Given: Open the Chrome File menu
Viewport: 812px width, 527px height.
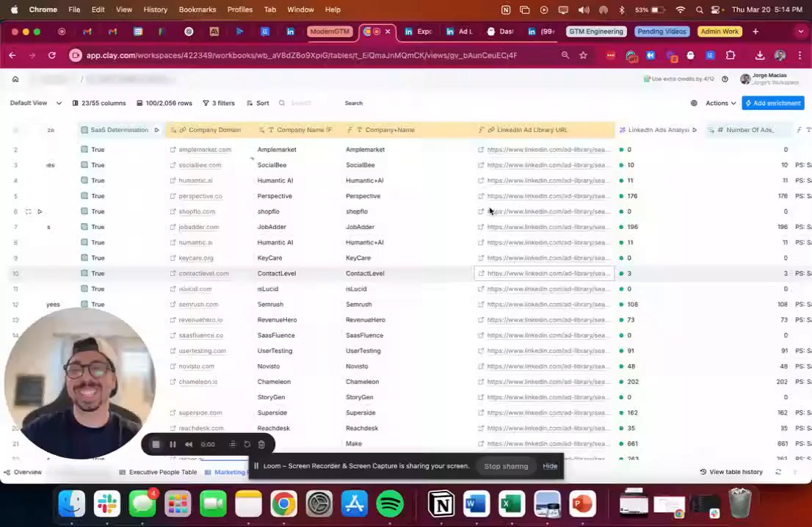Looking at the screenshot, I should (x=74, y=10).
